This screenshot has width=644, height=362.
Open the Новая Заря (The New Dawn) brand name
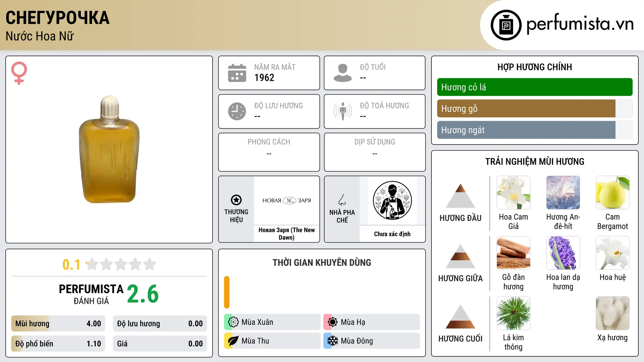(286, 234)
